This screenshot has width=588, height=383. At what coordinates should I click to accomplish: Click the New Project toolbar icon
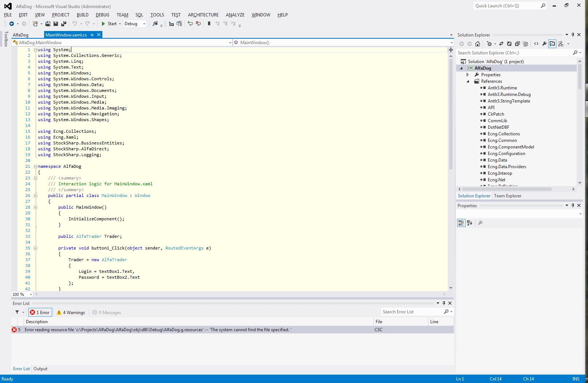pyautogui.click(x=35, y=24)
